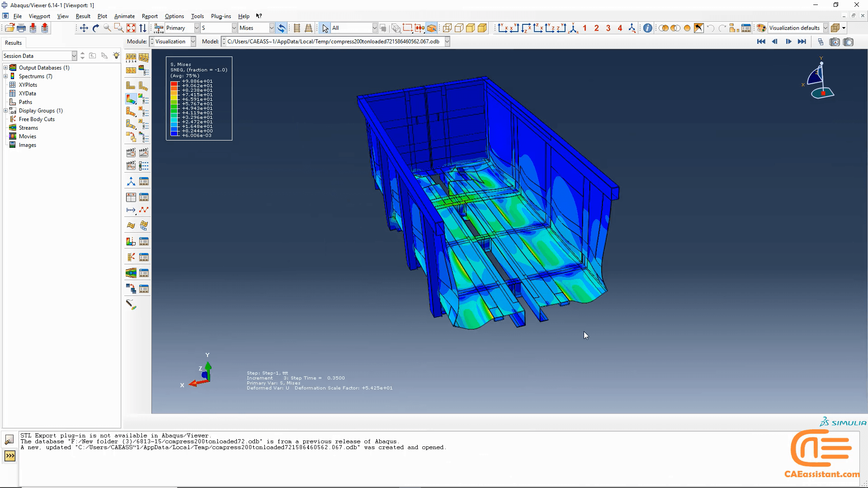868x488 pixels.
Task: Toggle the selection arrow tool
Action: [x=325, y=28]
